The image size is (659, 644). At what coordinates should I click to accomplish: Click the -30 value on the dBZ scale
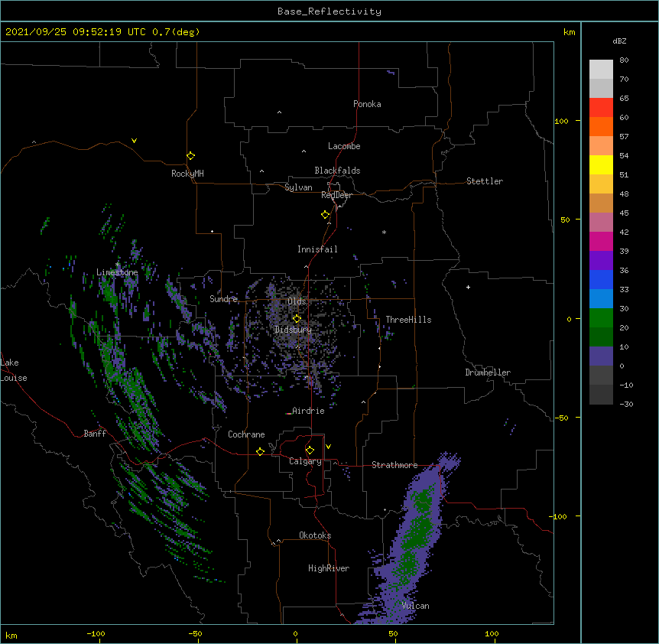tap(626, 405)
